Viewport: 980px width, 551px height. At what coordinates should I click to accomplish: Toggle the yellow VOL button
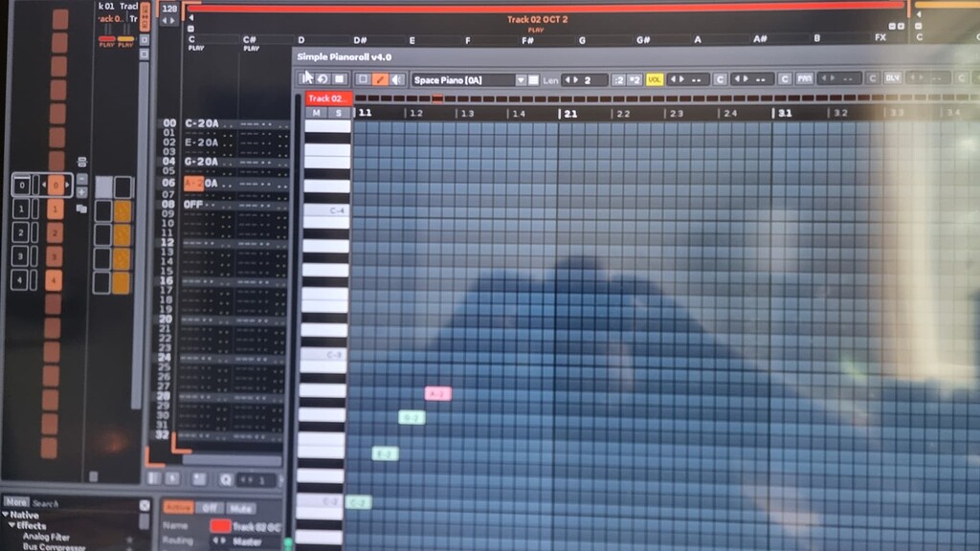(x=655, y=80)
